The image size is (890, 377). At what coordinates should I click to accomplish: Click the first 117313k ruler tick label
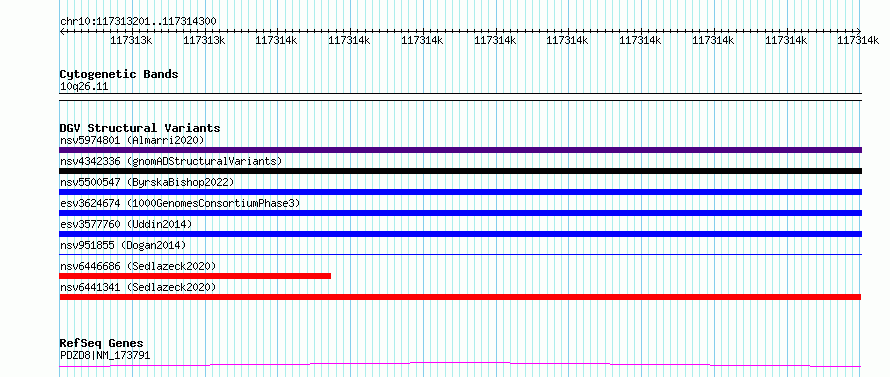point(131,40)
